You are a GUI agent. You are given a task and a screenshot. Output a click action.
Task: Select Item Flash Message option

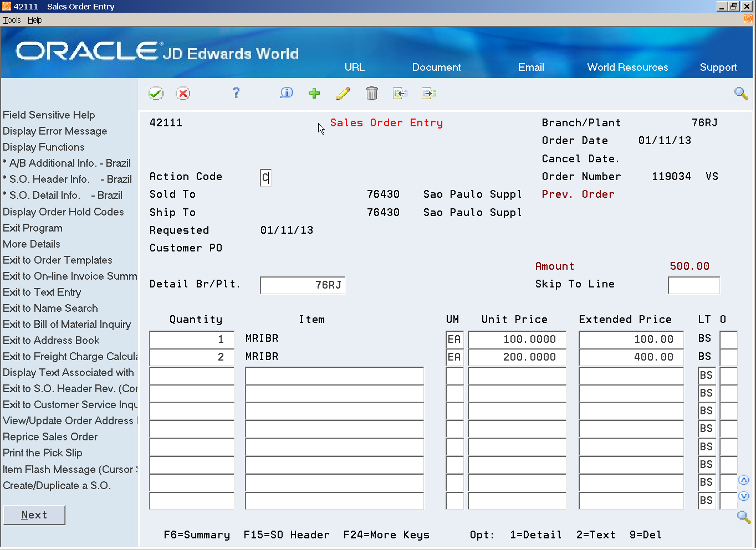coord(70,469)
